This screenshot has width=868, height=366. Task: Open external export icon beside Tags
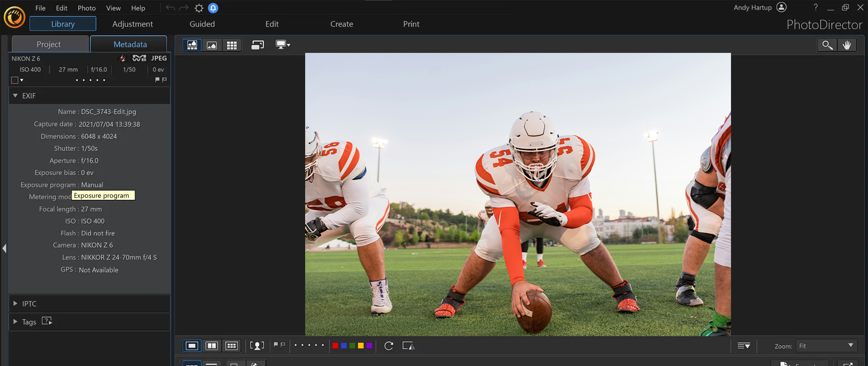[47, 321]
